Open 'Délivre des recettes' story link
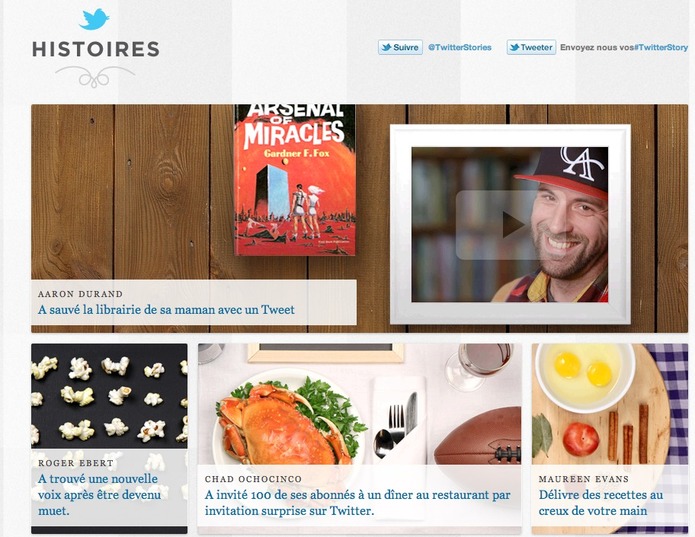Screen dimensions: 695x537 tap(601, 503)
